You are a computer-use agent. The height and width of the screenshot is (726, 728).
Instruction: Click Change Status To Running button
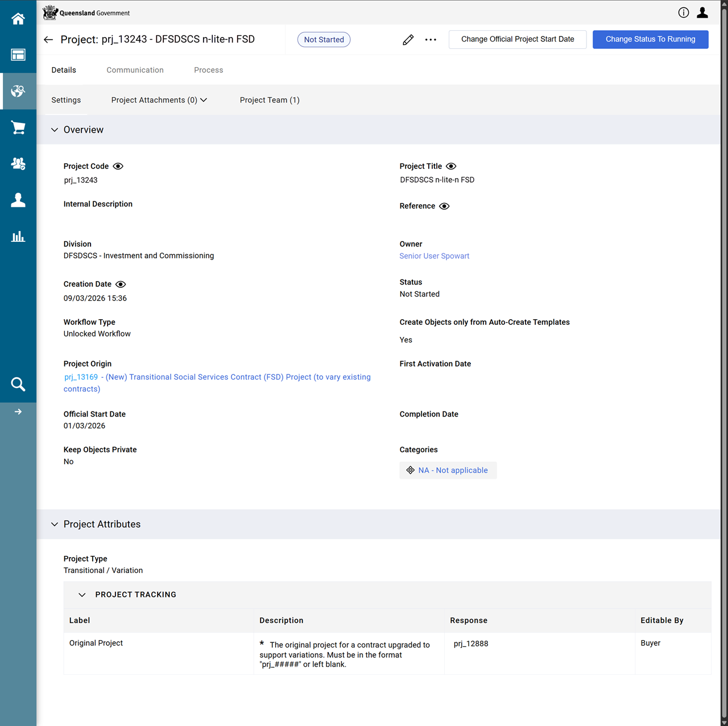pyautogui.click(x=650, y=39)
